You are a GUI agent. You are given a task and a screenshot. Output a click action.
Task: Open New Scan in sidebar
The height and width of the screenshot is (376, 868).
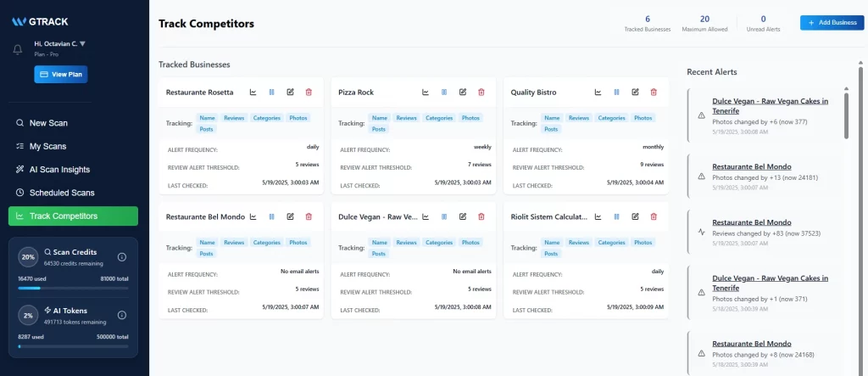coord(73,123)
